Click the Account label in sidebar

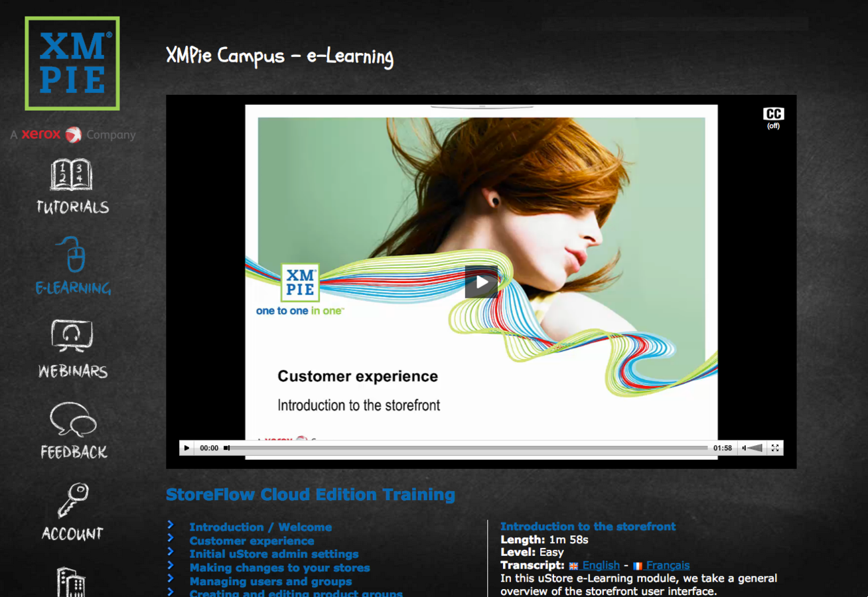click(x=72, y=534)
